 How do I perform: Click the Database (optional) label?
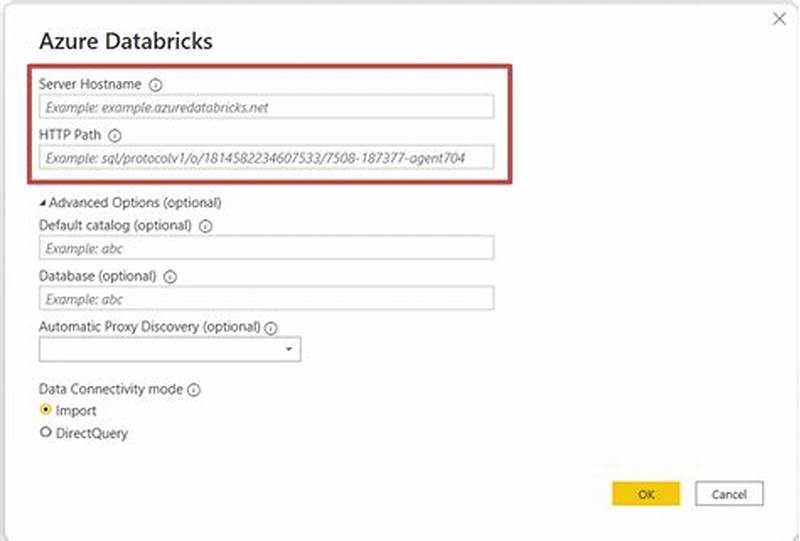98,276
